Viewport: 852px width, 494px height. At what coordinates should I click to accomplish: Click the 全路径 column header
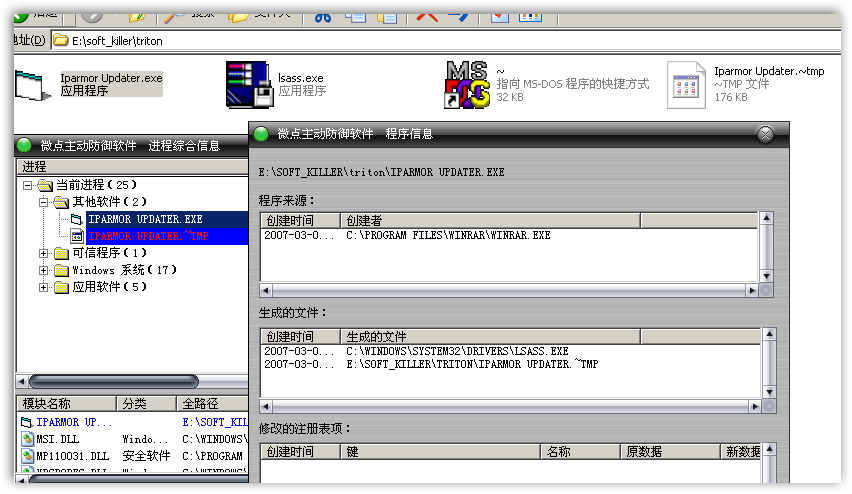pyautogui.click(x=212, y=403)
